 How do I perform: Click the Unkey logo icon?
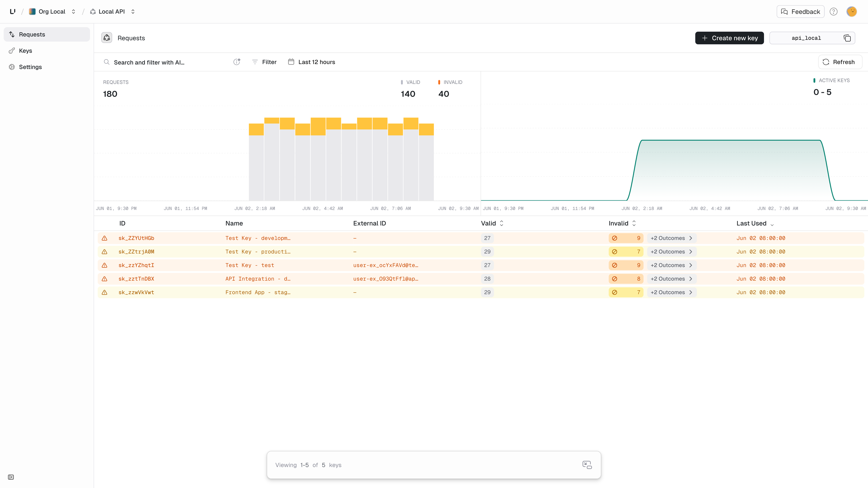(x=12, y=12)
